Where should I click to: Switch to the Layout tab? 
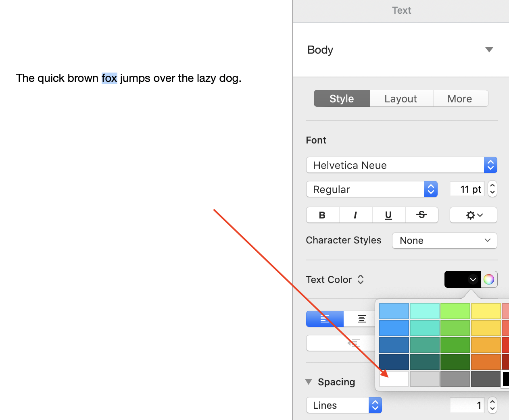point(401,99)
